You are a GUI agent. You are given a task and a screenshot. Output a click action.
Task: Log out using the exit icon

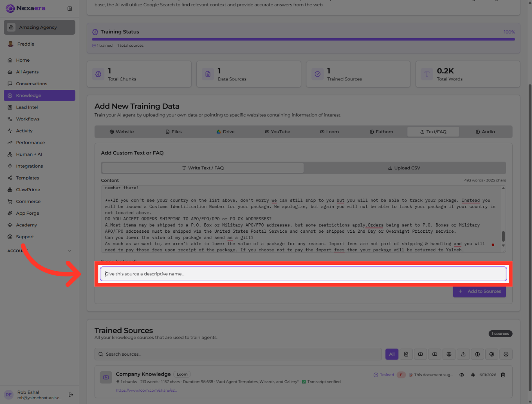pyautogui.click(x=71, y=395)
